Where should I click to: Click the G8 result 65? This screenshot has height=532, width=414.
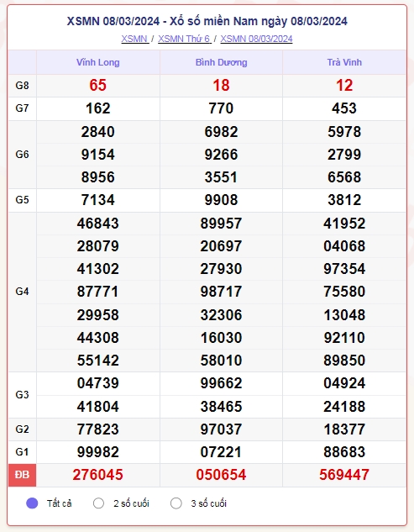[x=98, y=85]
